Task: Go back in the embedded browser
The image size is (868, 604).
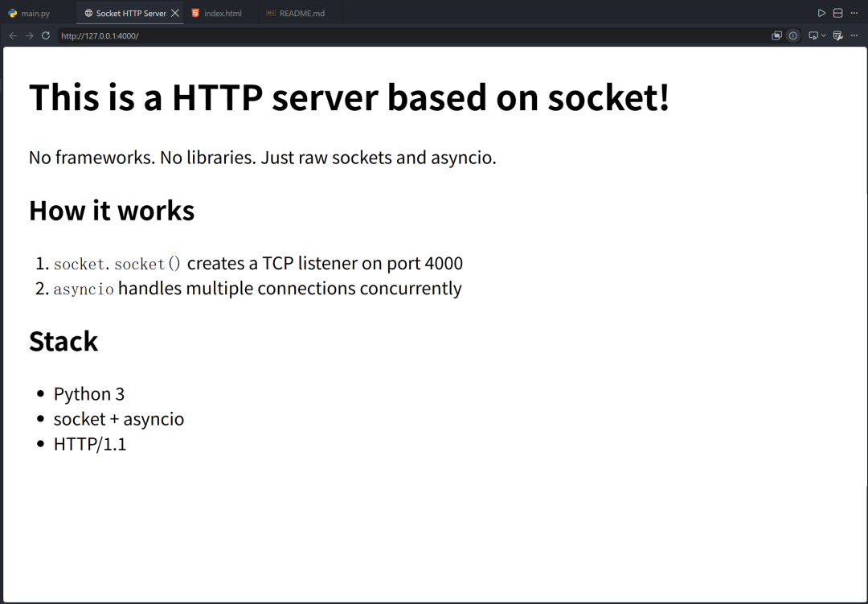Action: 14,36
